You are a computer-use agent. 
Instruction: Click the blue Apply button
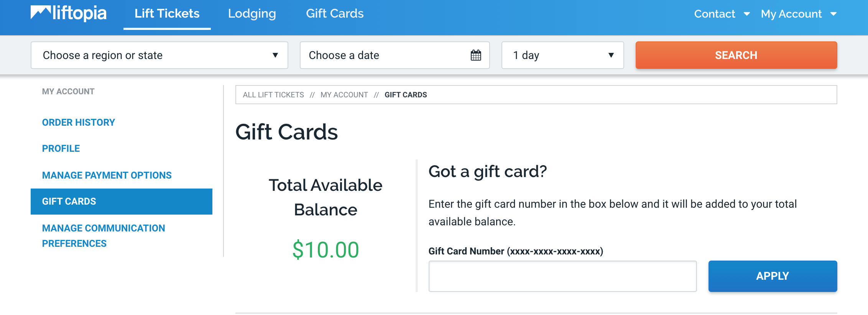[x=772, y=276]
